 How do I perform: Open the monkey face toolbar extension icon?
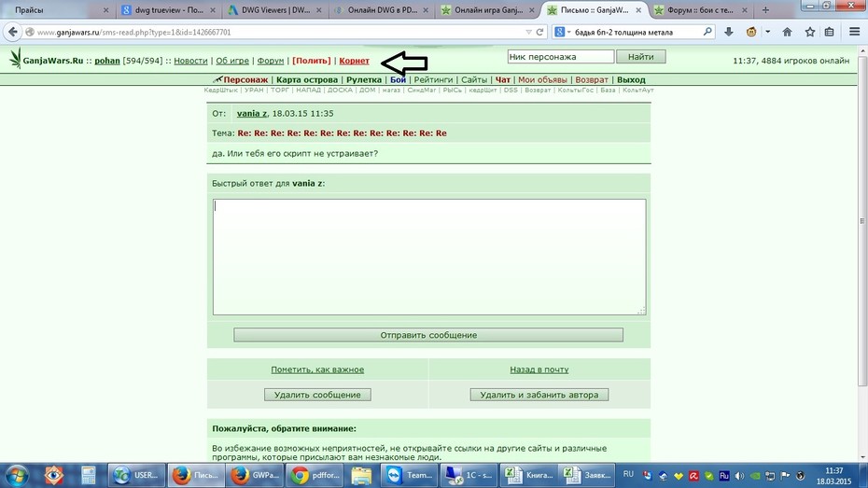pos(751,32)
